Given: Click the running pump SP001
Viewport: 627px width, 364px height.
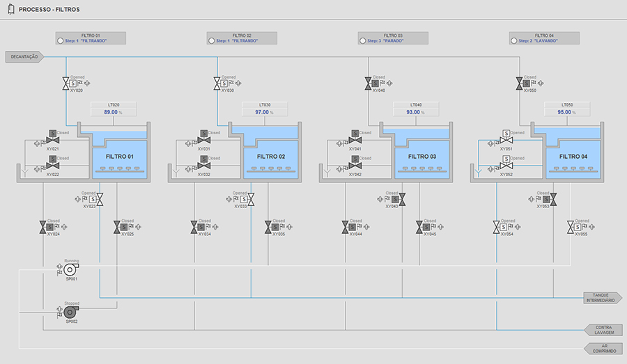Looking at the screenshot, I should point(70,269).
